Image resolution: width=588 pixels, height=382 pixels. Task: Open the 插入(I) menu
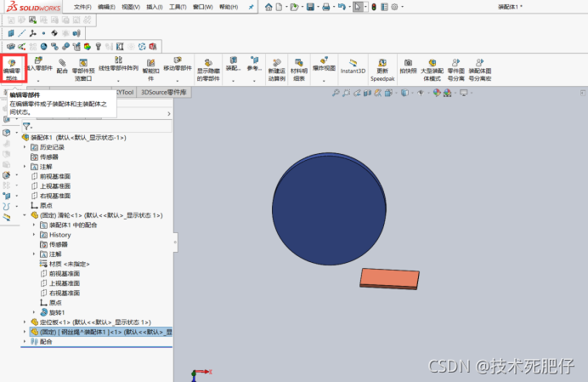(154, 7)
